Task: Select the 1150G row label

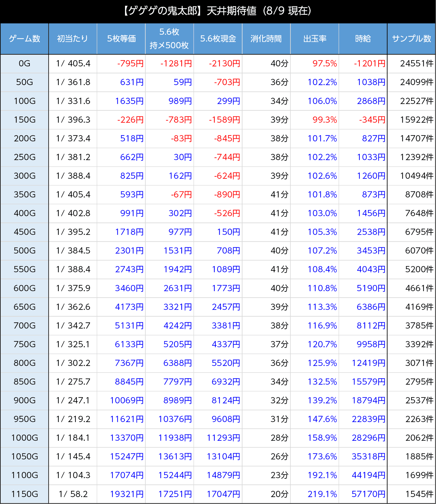Action: tap(24, 494)
